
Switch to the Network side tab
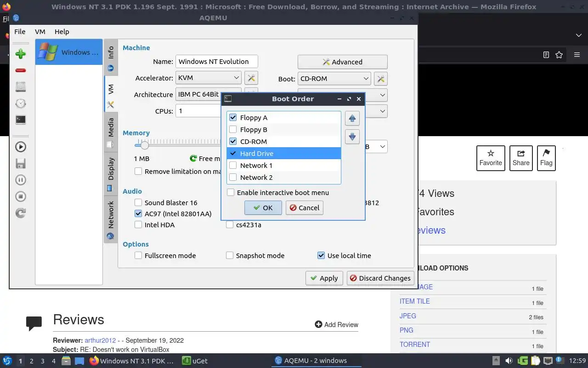(111, 219)
